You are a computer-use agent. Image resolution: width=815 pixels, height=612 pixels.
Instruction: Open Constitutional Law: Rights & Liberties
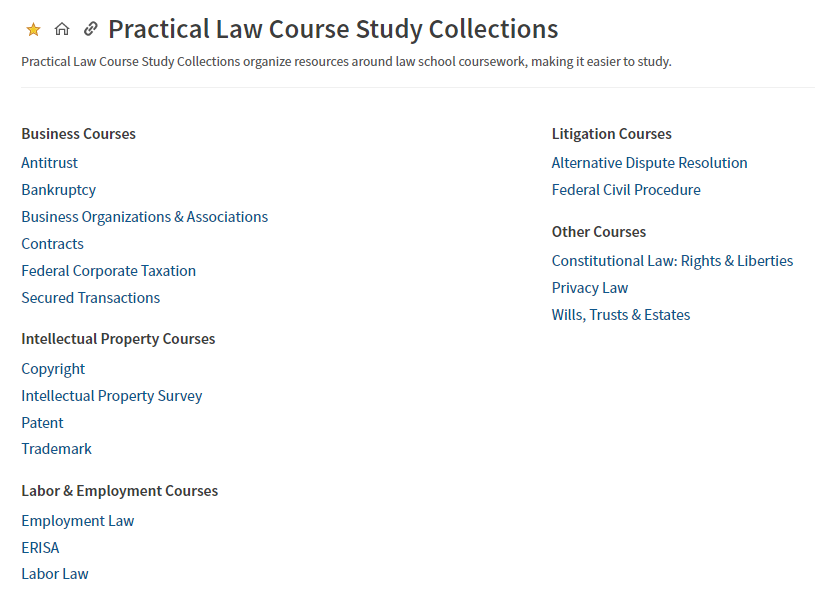click(672, 261)
